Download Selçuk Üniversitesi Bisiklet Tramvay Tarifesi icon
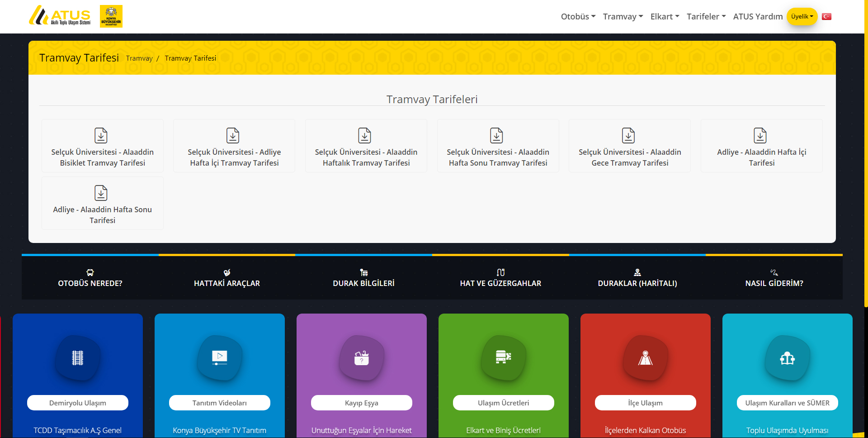Screen dimensions: 868x438 [x=101, y=135]
